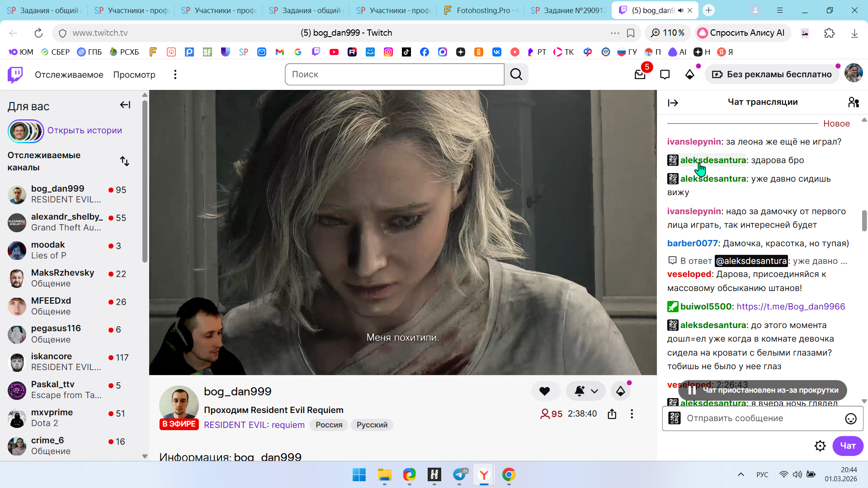Open RESIDENT EVIL: requiem category link
The height and width of the screenshot is (488, 868).
[254, 425]
